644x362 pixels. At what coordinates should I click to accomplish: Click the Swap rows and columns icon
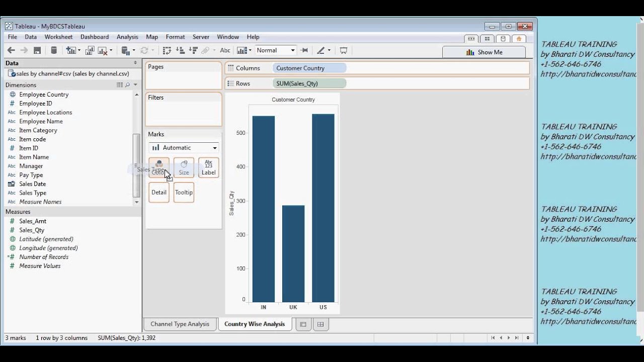tap(168, 50)
